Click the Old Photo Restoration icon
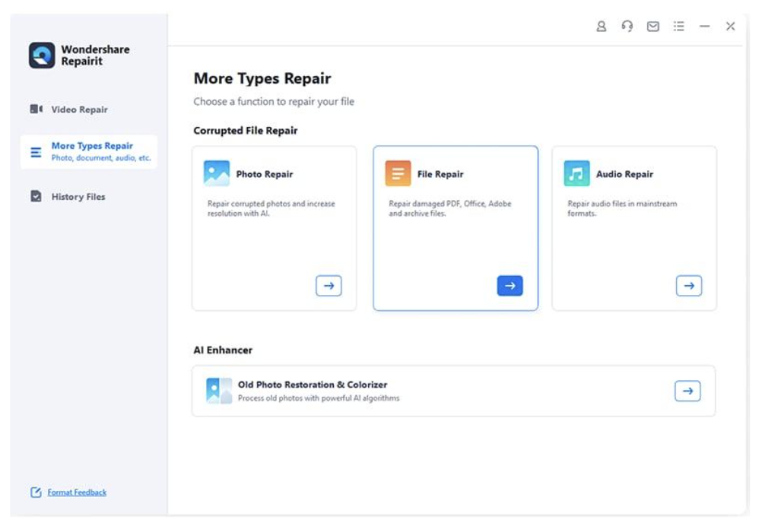The width and height of the screenshot is (762, 532). (219, 391)
